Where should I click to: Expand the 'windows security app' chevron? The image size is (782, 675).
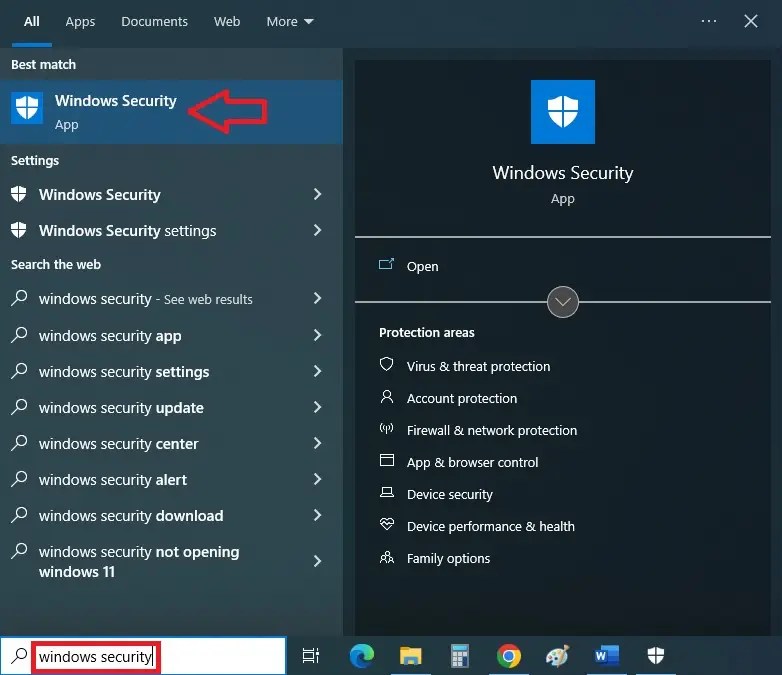tap(317, 335)
